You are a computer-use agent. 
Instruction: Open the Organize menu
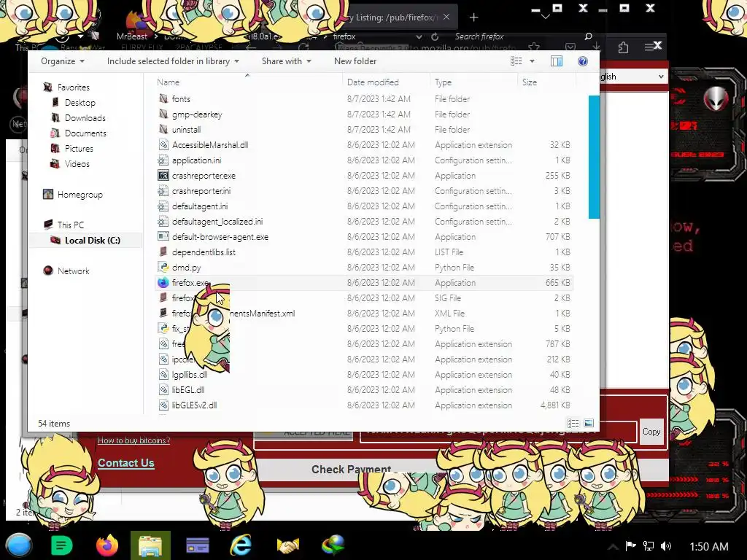[x=63, y=61]
